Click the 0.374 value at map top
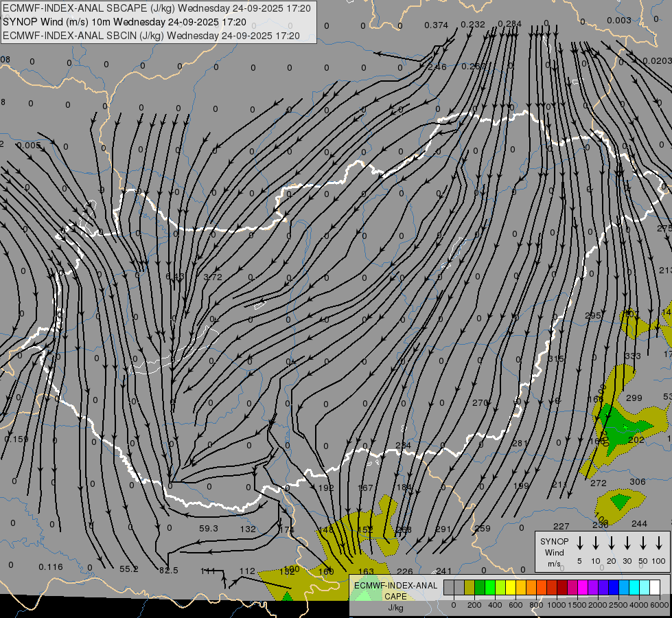This screenshot has height=618, width=672. 437,25
